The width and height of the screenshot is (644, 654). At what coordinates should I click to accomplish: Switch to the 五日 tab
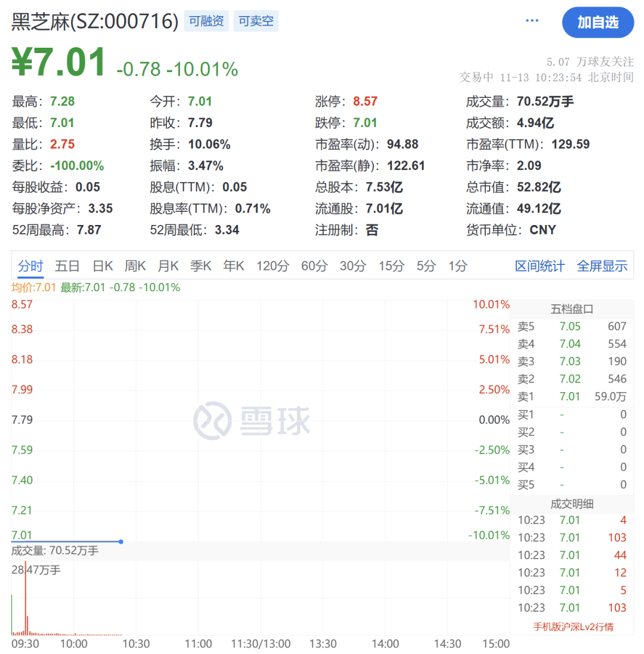point(67,266)
